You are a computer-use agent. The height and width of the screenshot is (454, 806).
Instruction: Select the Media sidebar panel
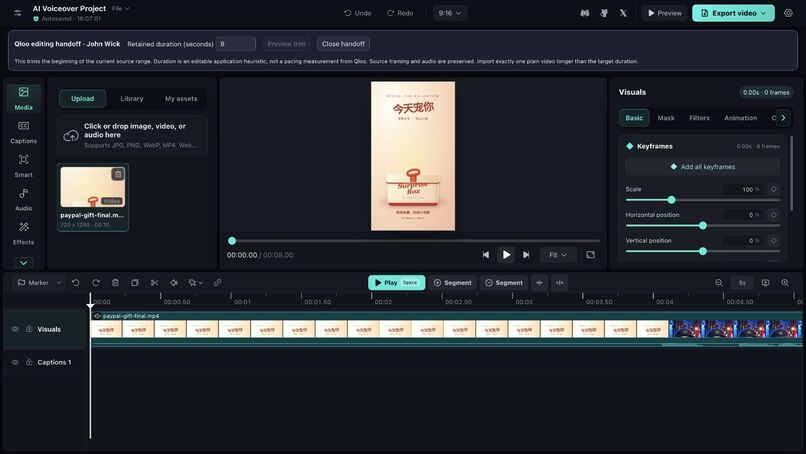point(24,98)
